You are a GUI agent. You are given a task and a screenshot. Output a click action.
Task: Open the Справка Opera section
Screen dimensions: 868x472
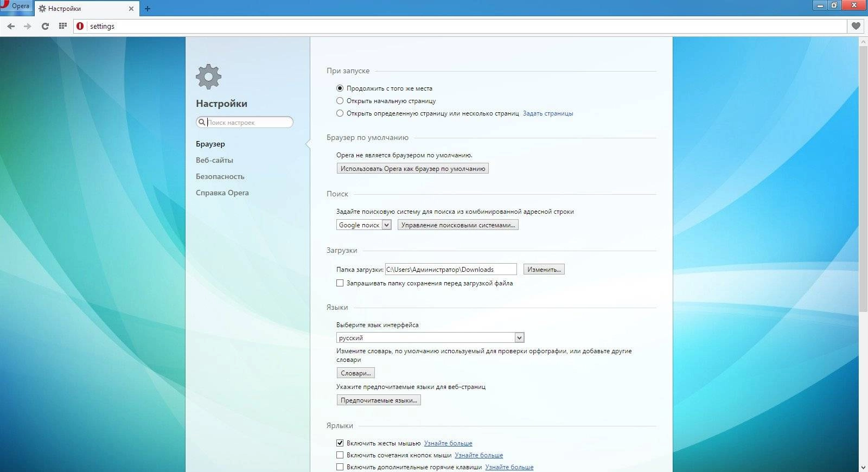222,193
